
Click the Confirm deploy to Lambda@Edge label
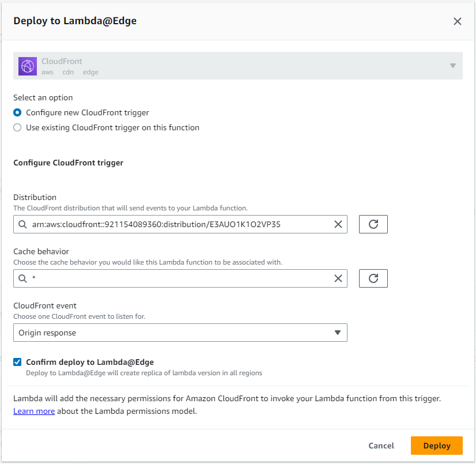pos(90,362)
